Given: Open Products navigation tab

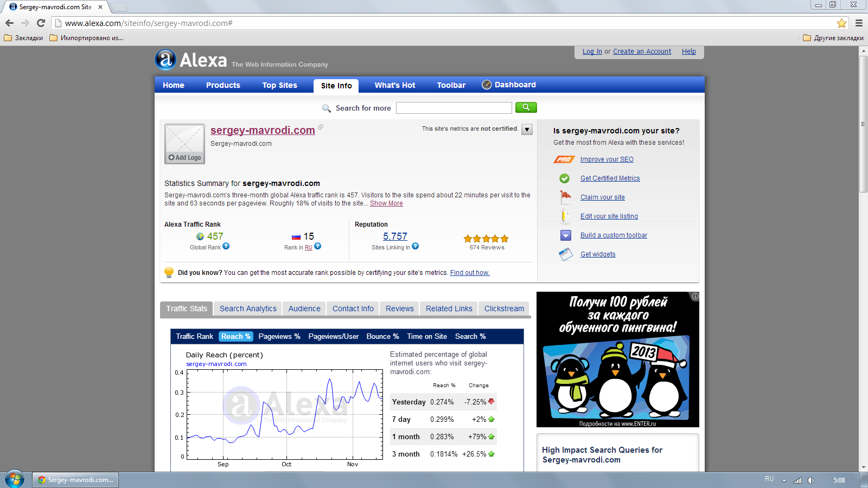Looking at the screenshot, I should 223,85.
